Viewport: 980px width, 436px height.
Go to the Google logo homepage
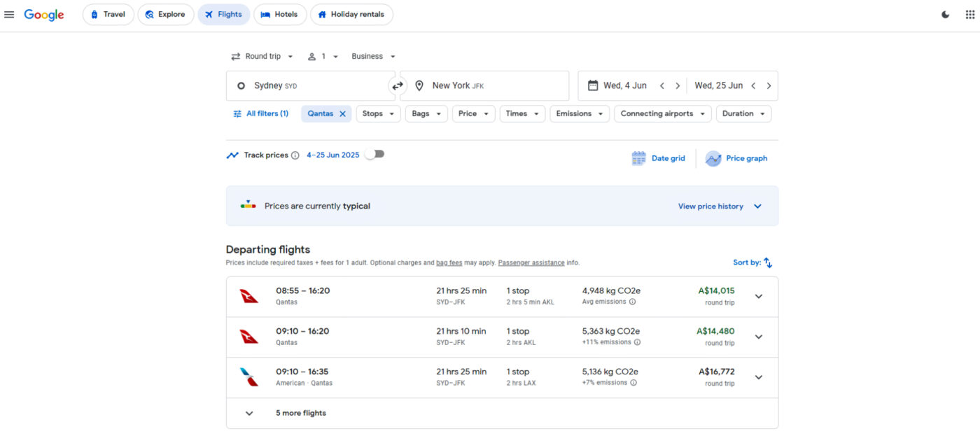pos(44,15)
